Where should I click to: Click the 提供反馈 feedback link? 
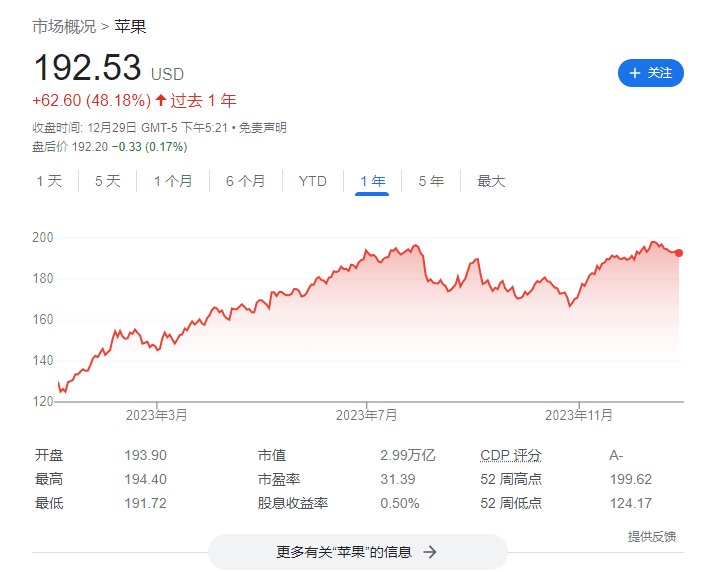(651, 537)
